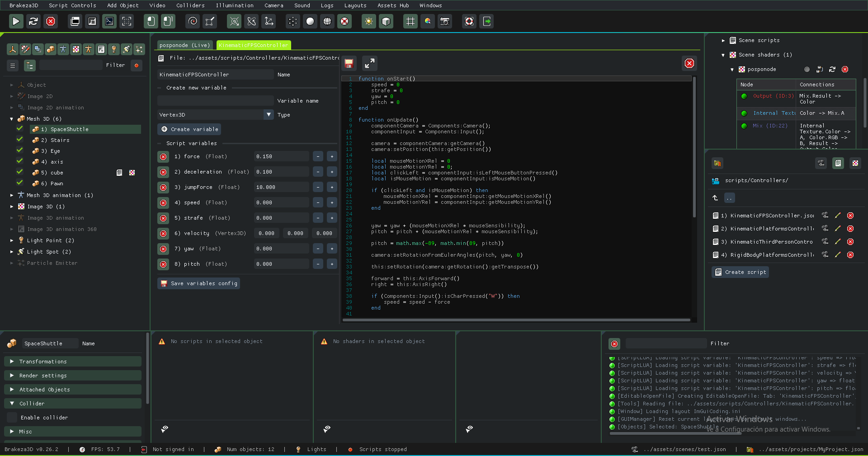The width and height of the screenshot is (868, 456).
Task: Click the red save floppy icon above the code
Action: 349,64
